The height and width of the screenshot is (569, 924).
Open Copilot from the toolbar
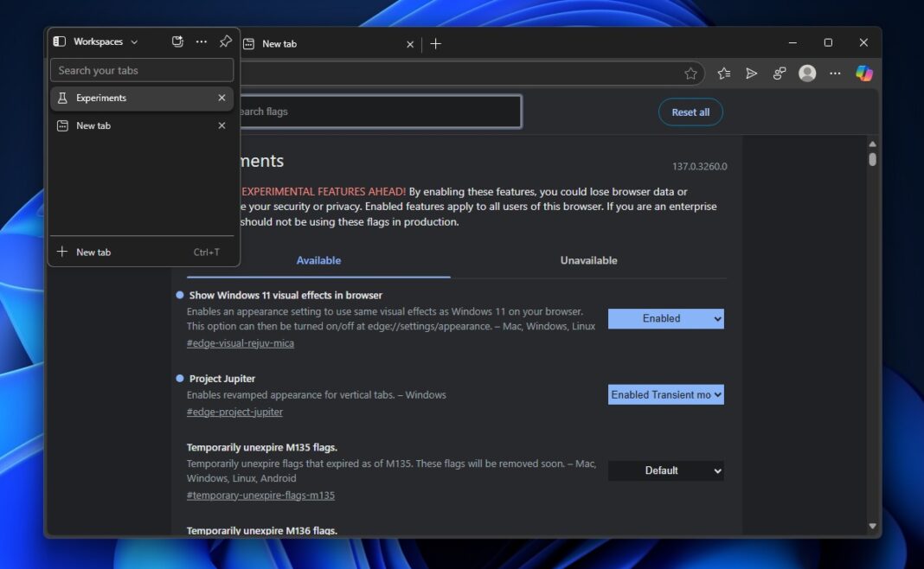coord(863,74)
